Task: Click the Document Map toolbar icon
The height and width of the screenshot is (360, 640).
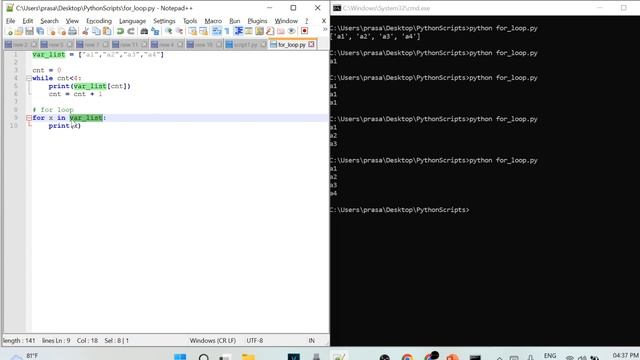Action: point(259,31)
